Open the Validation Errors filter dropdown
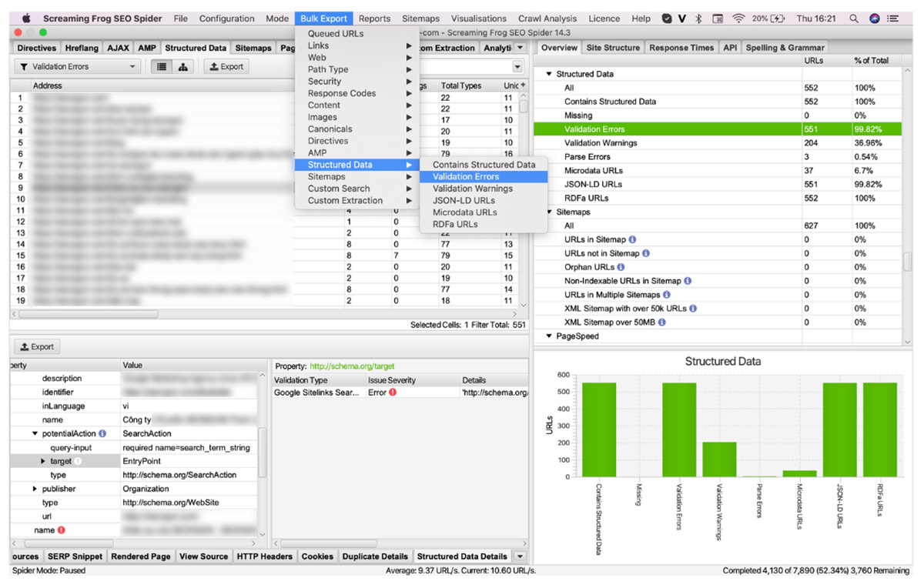This screenshot has height=588, width=924. pyautogui.click(x=77, y=67)
